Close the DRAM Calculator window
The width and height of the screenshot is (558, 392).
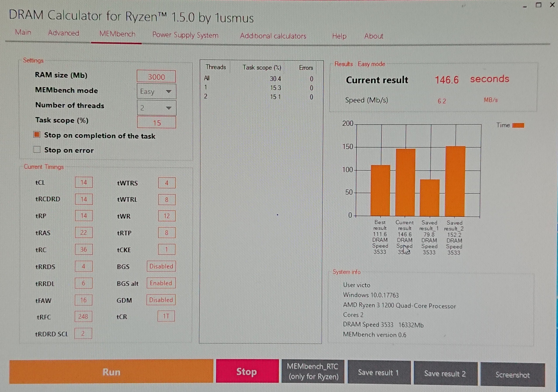point(552,5)
